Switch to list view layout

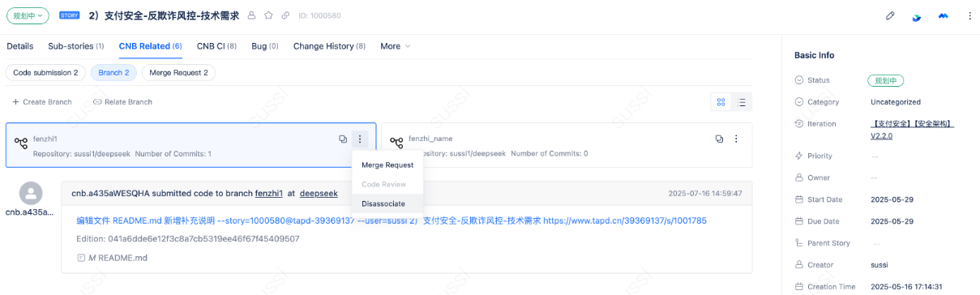click(x=742, y=102)
